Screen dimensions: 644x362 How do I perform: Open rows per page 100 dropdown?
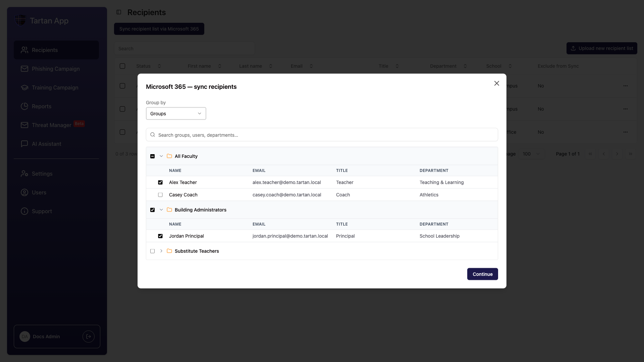coord(531,154)
